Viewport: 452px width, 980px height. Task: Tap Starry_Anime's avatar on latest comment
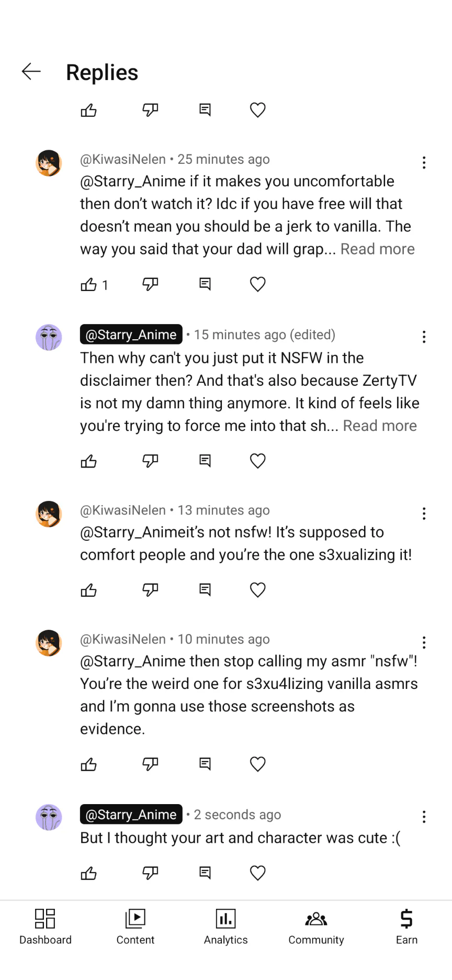[49, 817]
